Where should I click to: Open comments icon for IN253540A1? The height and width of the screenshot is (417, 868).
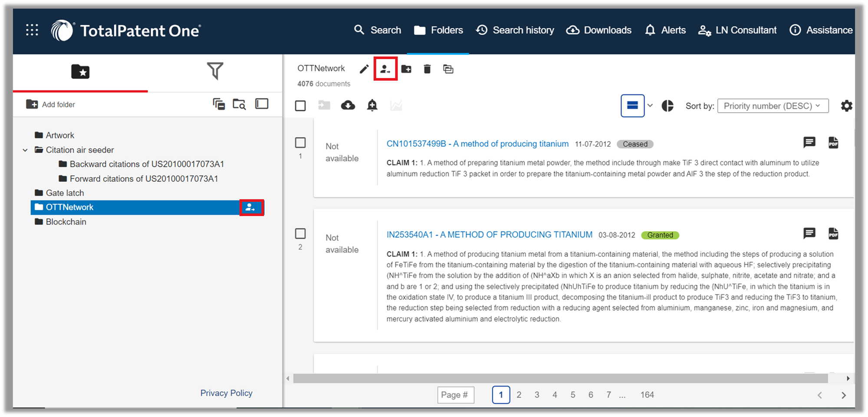809,233
